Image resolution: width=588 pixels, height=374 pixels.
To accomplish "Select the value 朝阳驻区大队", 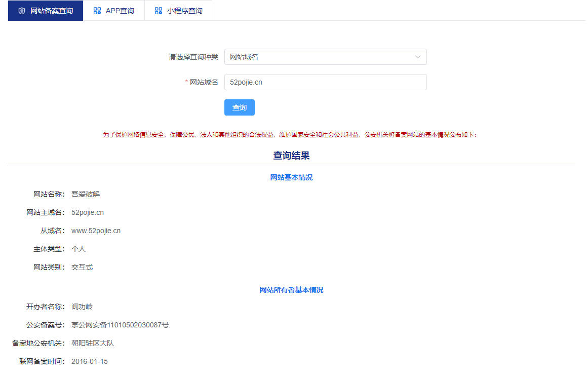I will 93,343.
